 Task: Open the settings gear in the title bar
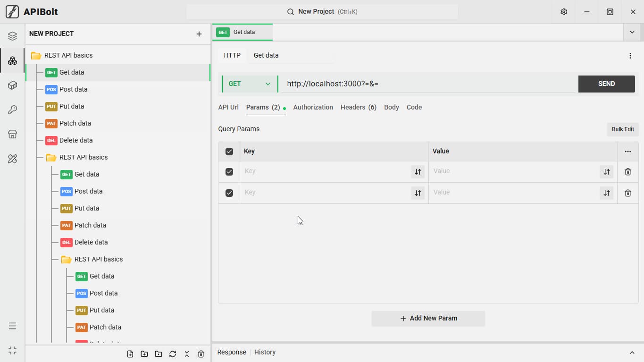[564, 12]
